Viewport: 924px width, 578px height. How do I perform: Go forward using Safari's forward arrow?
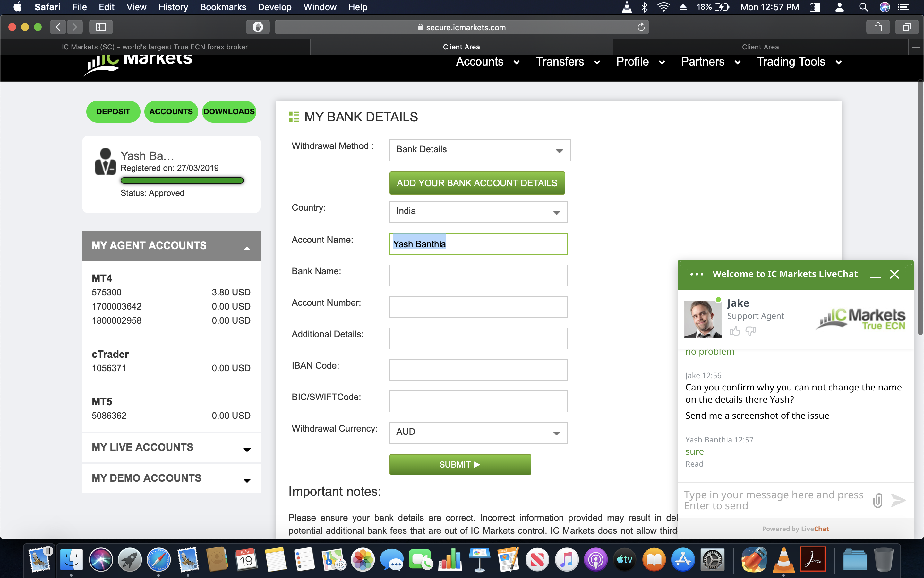point(75,27)
